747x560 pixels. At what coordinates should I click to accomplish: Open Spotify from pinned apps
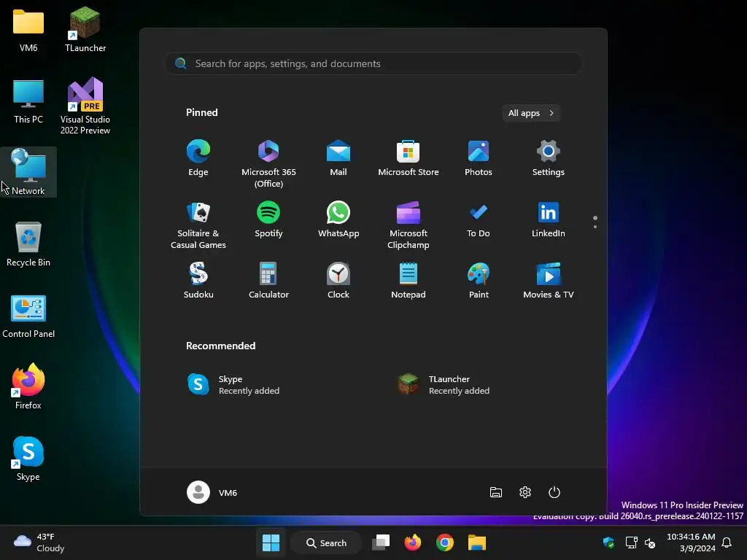tap(268, 220)
